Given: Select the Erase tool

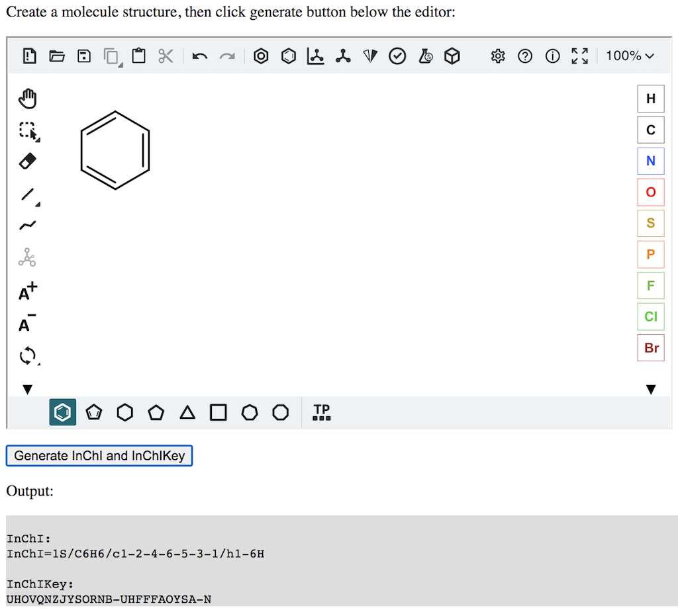Looking at the screenshot, I should coord(27,161).
